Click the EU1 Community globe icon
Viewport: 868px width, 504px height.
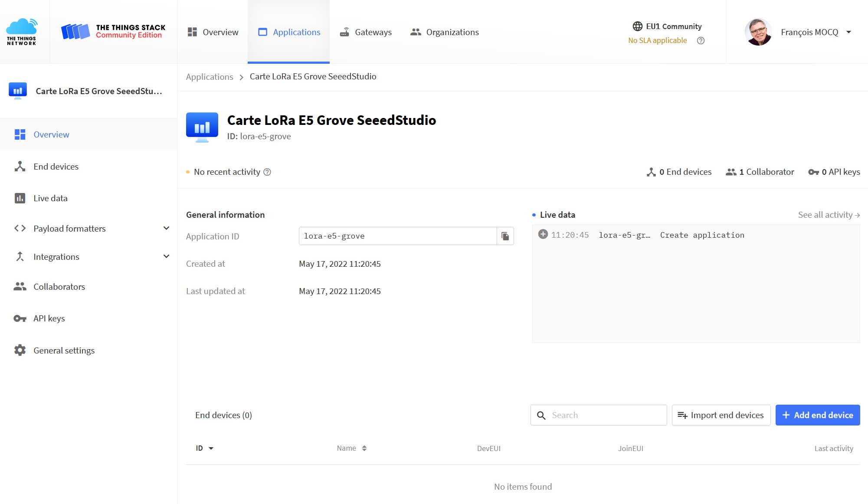tap(637, 26)
